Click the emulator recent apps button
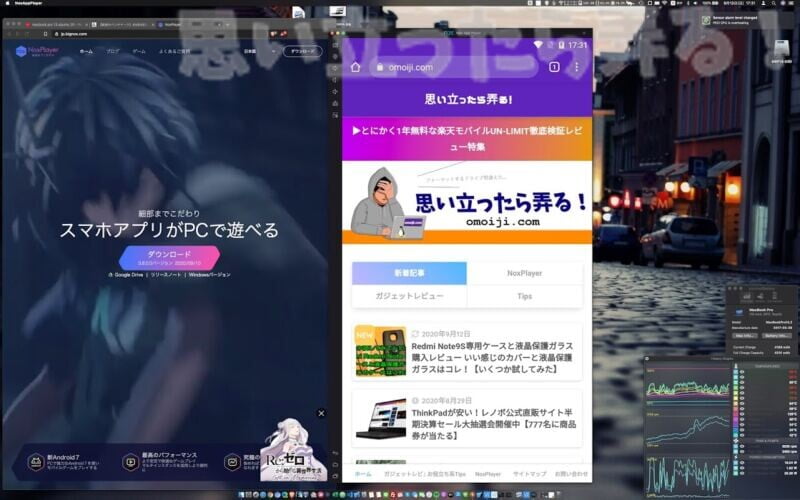 click(x=335, y=476)
